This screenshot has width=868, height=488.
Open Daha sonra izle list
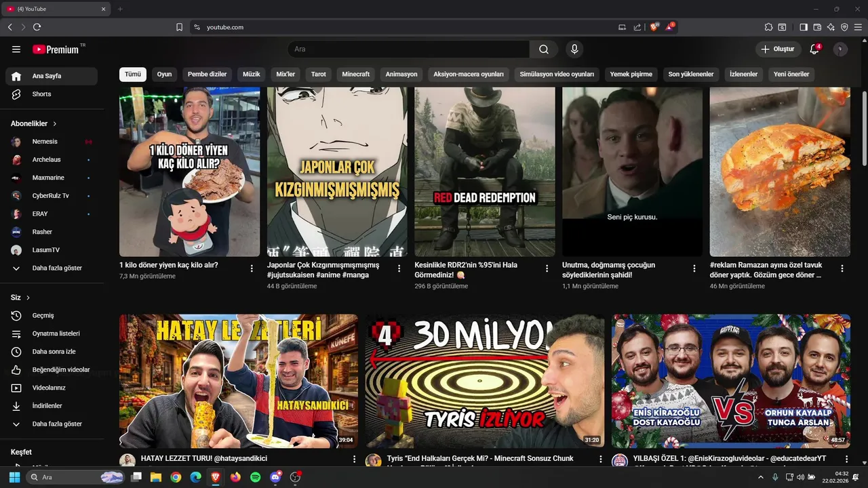(52, 352)
